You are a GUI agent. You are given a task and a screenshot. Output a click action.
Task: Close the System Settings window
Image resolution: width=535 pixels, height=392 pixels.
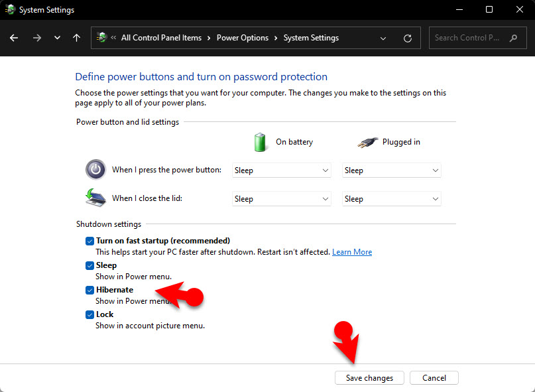[519, 9]
